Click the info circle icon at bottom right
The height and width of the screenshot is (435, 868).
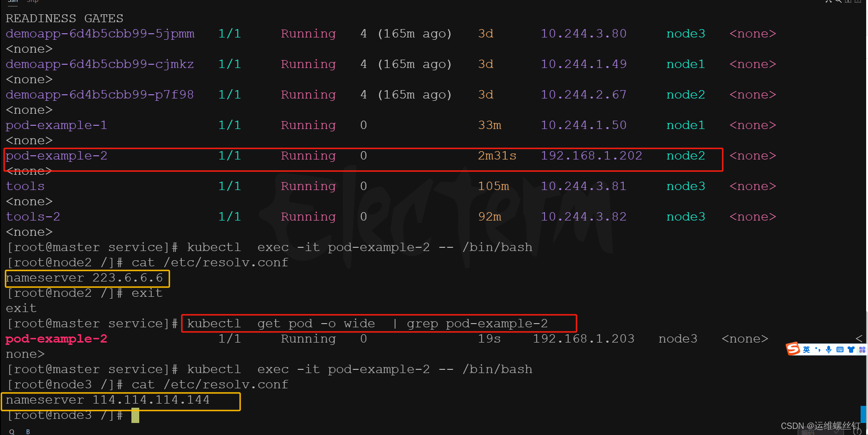(x=857, y=432)
